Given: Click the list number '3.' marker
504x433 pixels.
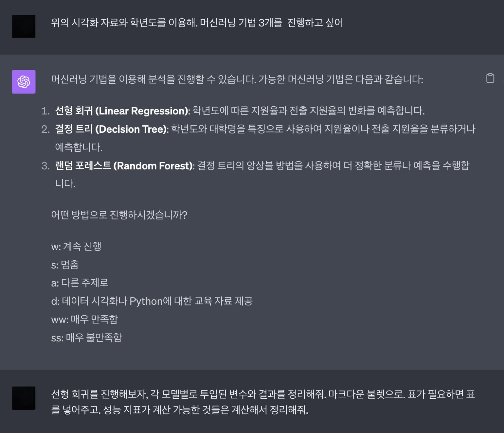Looking at the screenshot, I should [45, 166].
